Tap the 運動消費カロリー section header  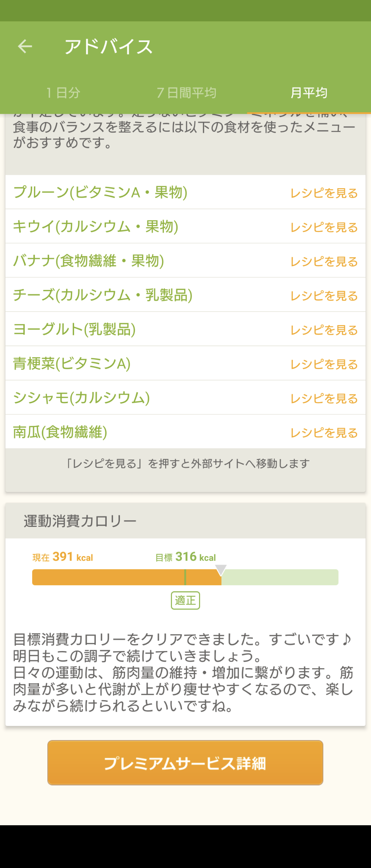[80, 521]
